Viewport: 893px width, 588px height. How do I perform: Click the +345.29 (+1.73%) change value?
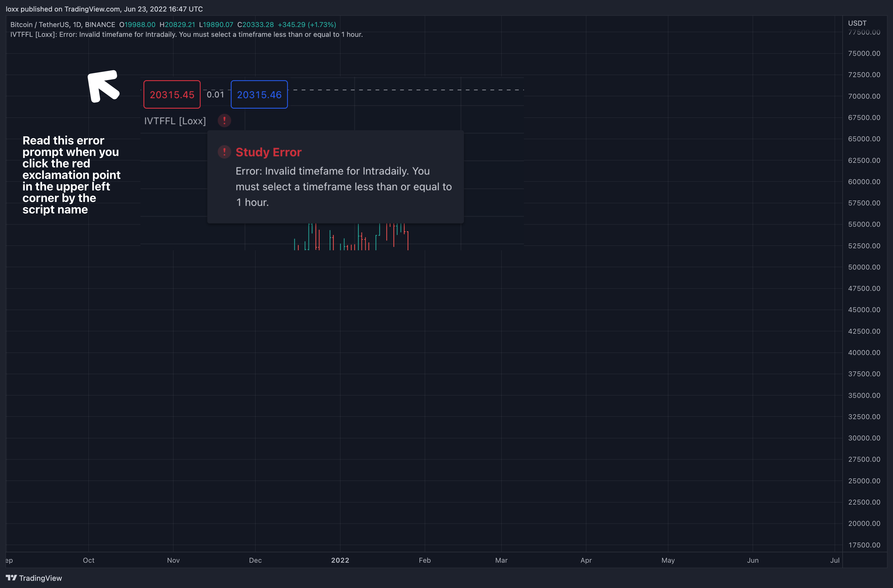pyautogui.click(x=307, y=25)
